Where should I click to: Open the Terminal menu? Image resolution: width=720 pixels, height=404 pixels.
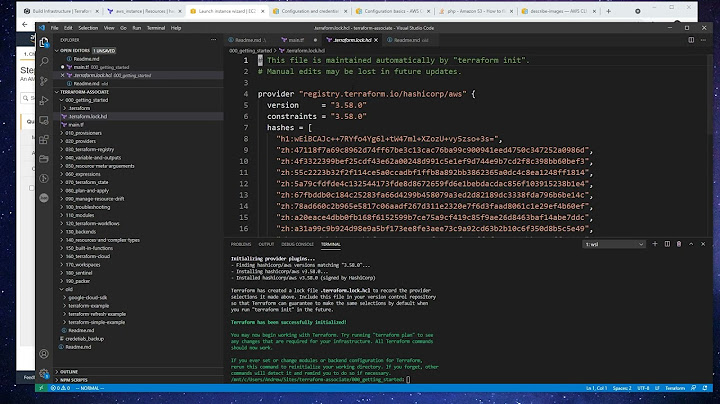[x=156, y=28]
